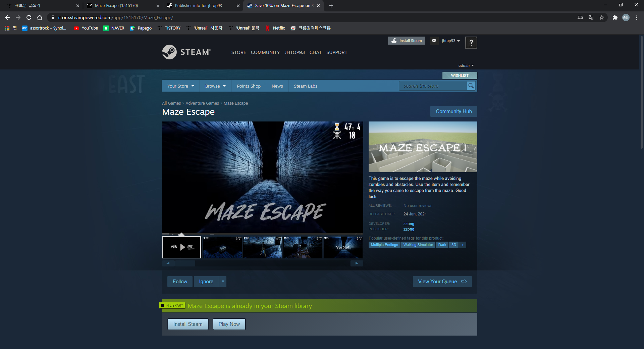This screenshot has height=349, width=644.
Task: Advance thumbnails with right arrow
Action: pyautogui.click(x=357, y=263)
